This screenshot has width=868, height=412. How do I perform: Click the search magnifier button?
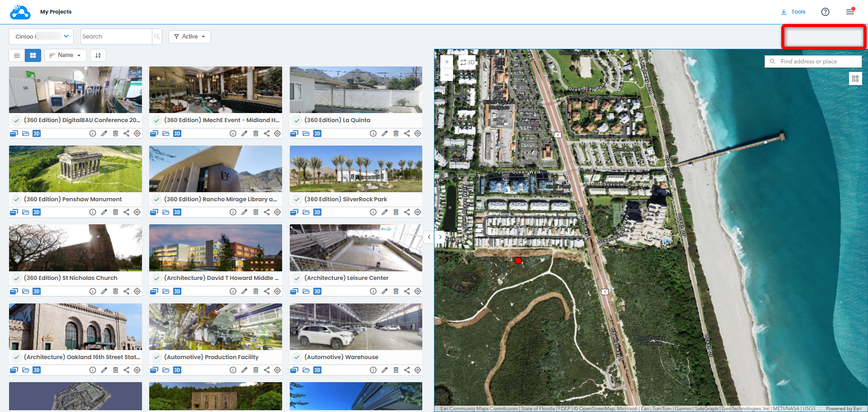(x=157, y=37)
